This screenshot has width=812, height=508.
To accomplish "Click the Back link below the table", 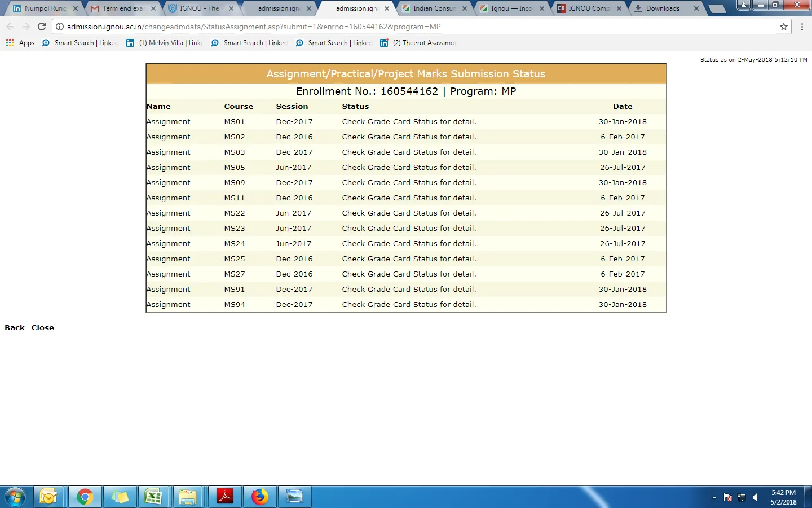I will point(15,327).
